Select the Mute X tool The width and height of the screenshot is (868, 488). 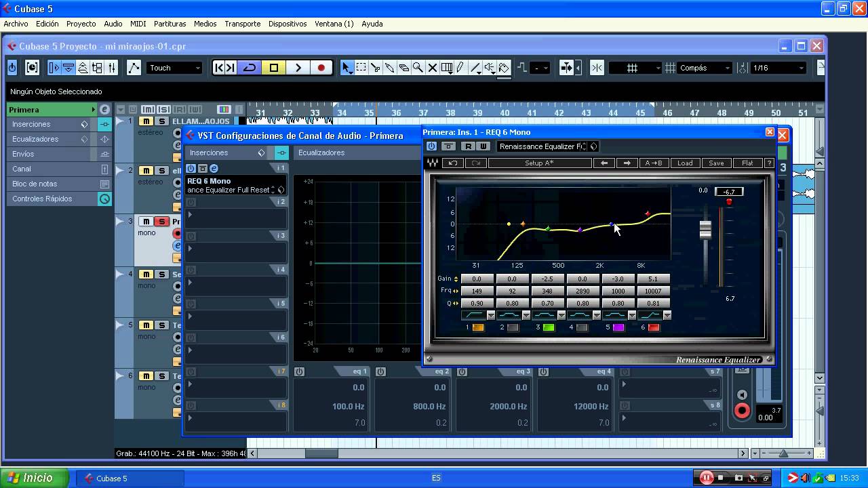432,67
